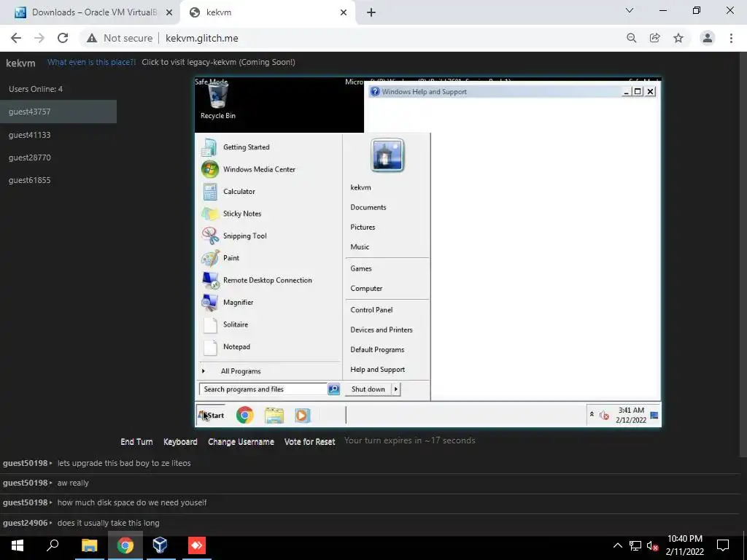The image size is (747, 560).
Task: Reload the kekvm page
Action: coord(63,38)
